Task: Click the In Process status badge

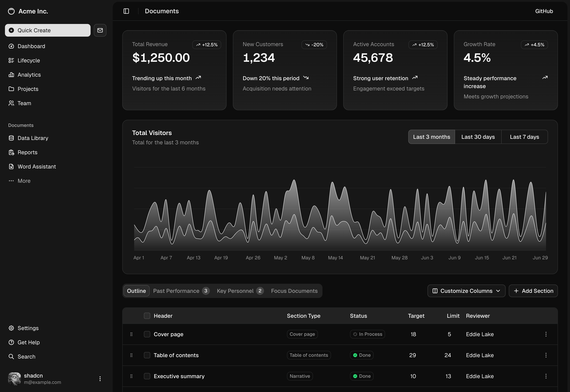Action: tap(367, 334)
